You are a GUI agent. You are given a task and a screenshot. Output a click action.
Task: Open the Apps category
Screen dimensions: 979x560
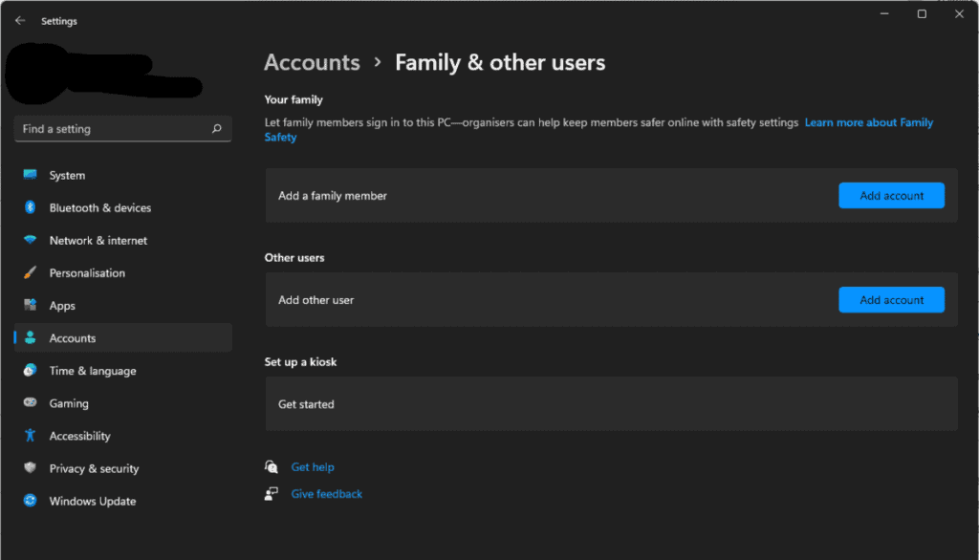tap(123, 305)
